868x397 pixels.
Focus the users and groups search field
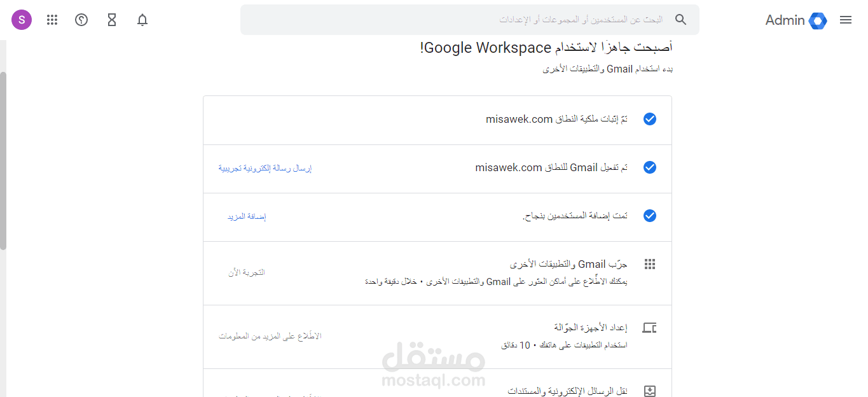click(470, 20)
